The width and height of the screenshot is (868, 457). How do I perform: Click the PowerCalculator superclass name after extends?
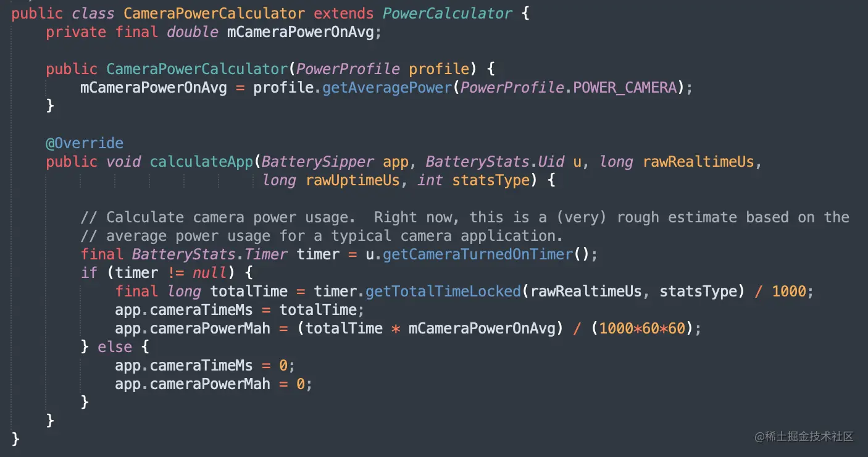[448, 14]
